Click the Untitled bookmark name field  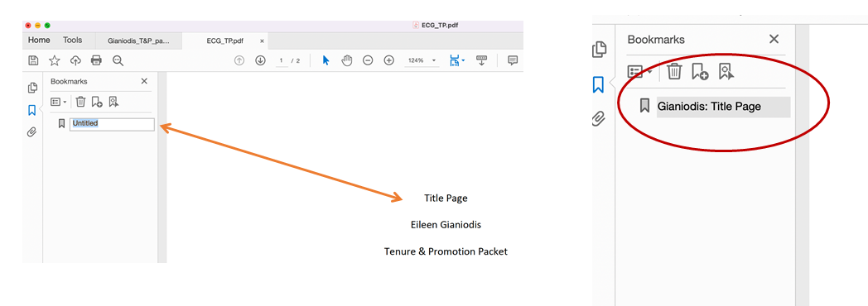click(112, 124)
